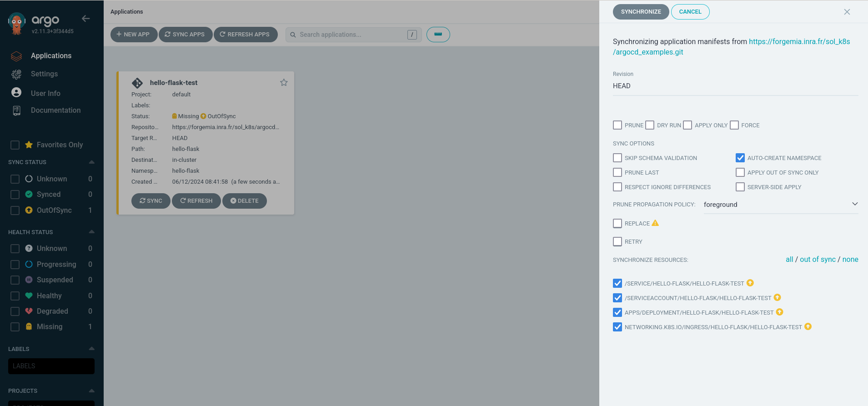This screenshot has width=868, height=406.
Task: Click the Settings gears icon
Action: point(16,74)
